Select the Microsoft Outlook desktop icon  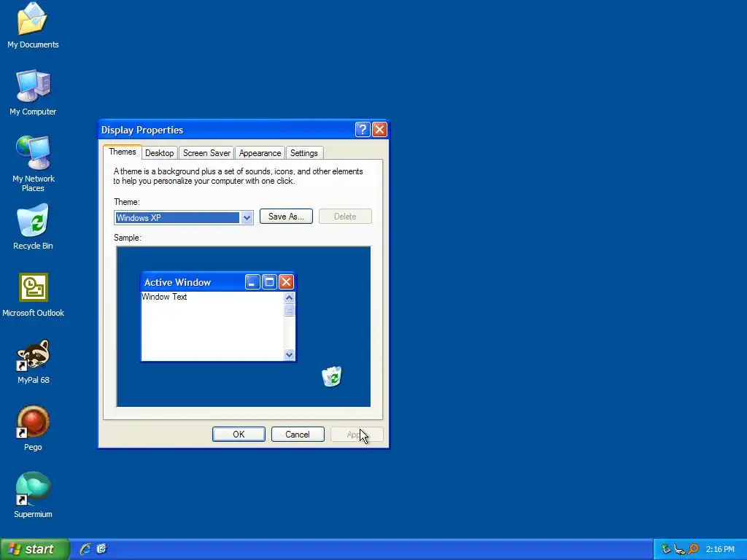click(33, 294)
